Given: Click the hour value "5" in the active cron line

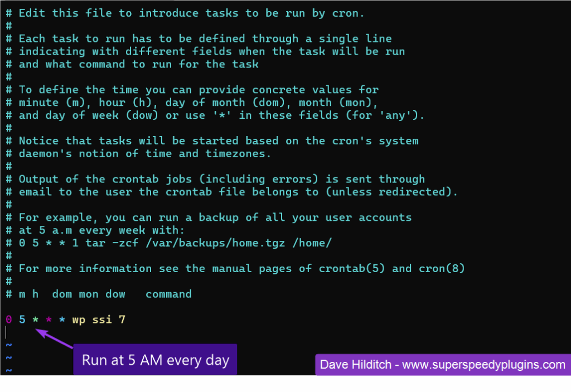Looking at the screenshot, I should [22, 320].
